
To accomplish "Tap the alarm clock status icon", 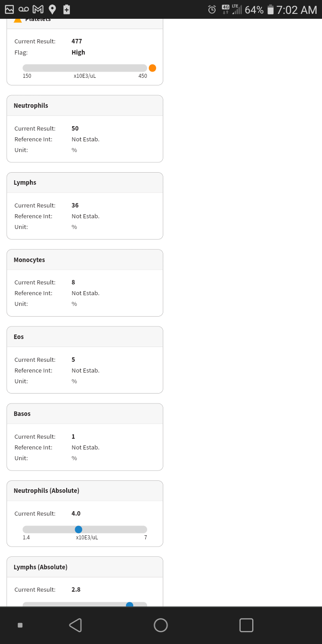I will tap(212, 9).
